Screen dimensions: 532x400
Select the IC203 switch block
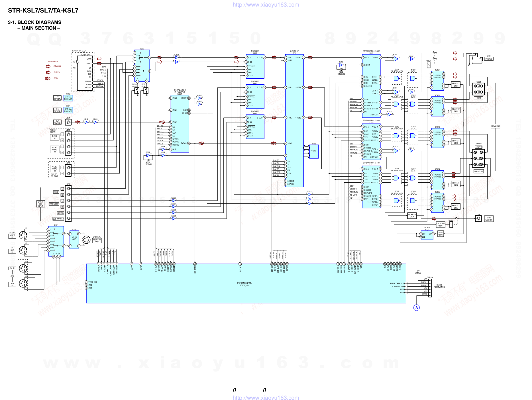pos(142,66)
